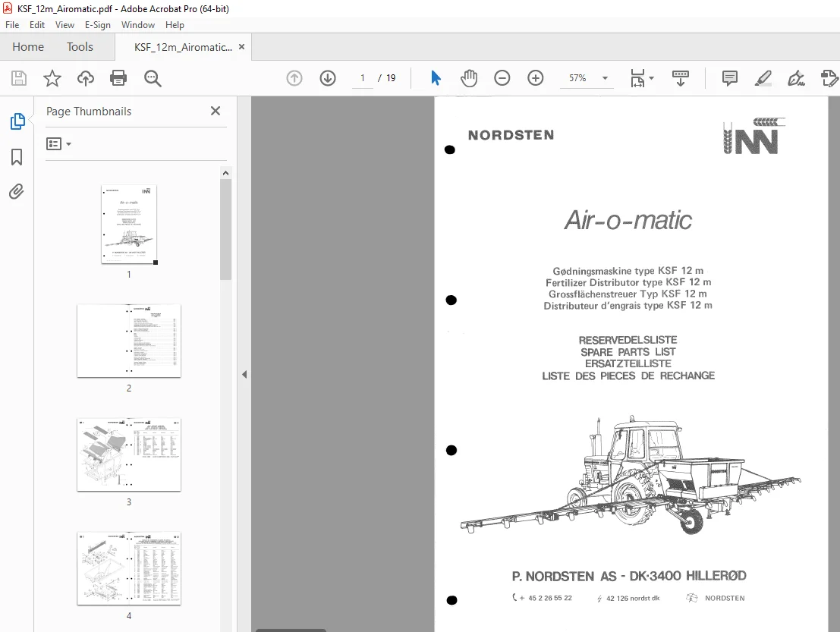Zoom in with plus button
This screenshot has width=840, height=632.
535,78
